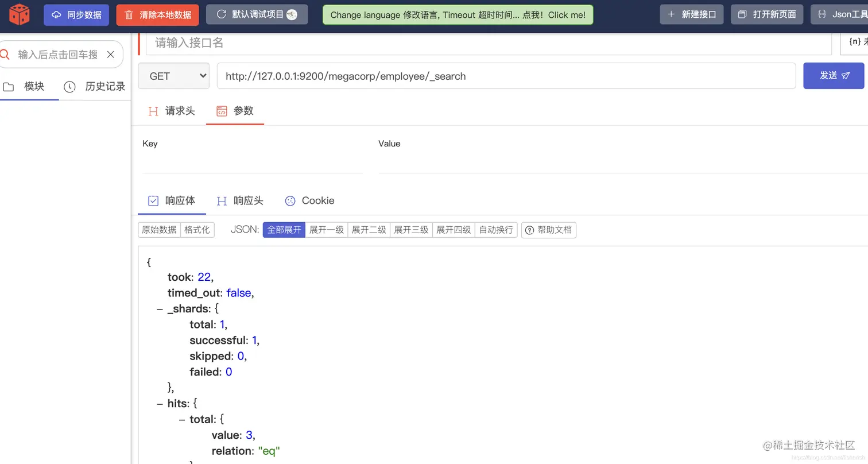Select 原始数据 view mode
The width and height of the screenshot is (868, 464).
pos(159,230)
